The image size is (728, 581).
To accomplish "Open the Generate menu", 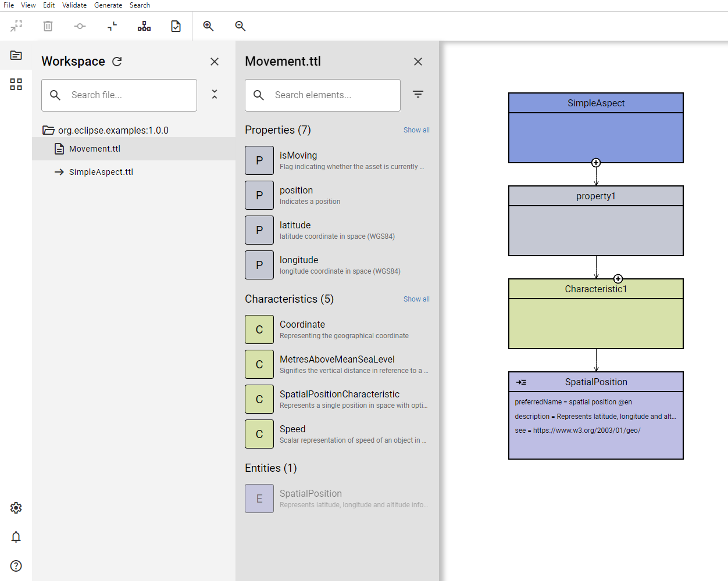I will (108, 5).
